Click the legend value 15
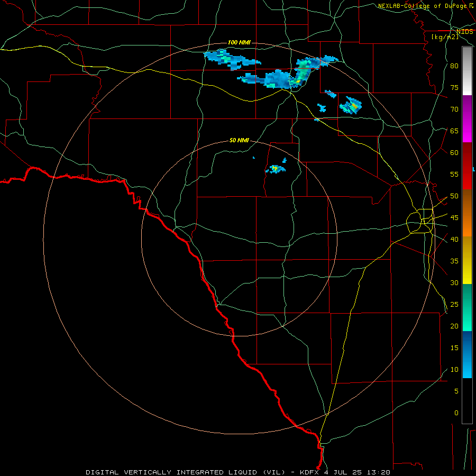 [x=454, y=348]
